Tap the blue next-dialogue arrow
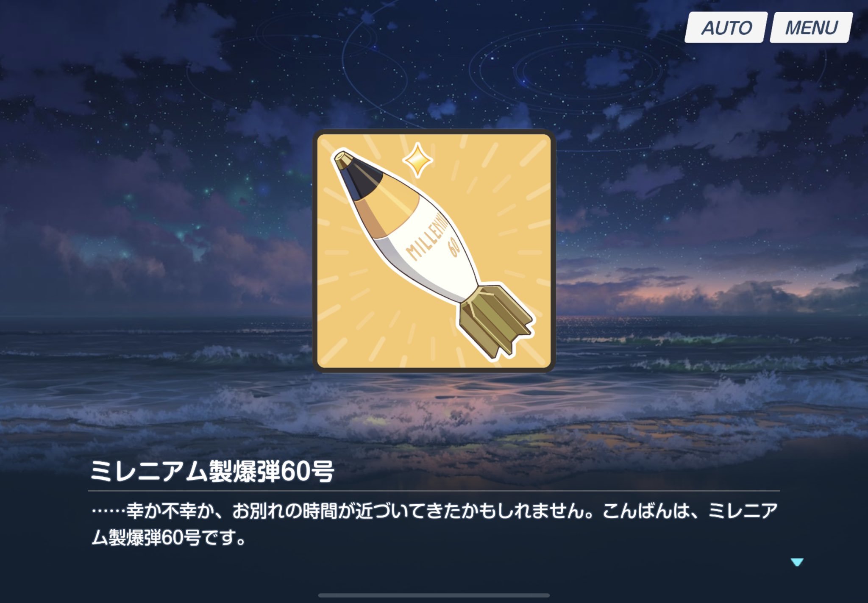868x603 pixels. (797, 562)
